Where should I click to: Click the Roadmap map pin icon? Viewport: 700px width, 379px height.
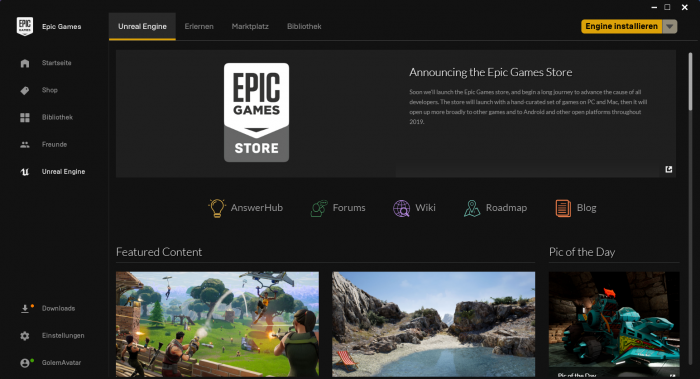coord(472,208)
